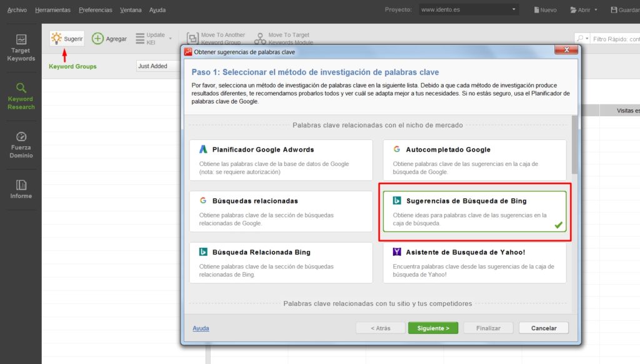Click the Google logo beside Autocompletado Google
This screenshot has height=364, width=640.
tap(397, 149)
